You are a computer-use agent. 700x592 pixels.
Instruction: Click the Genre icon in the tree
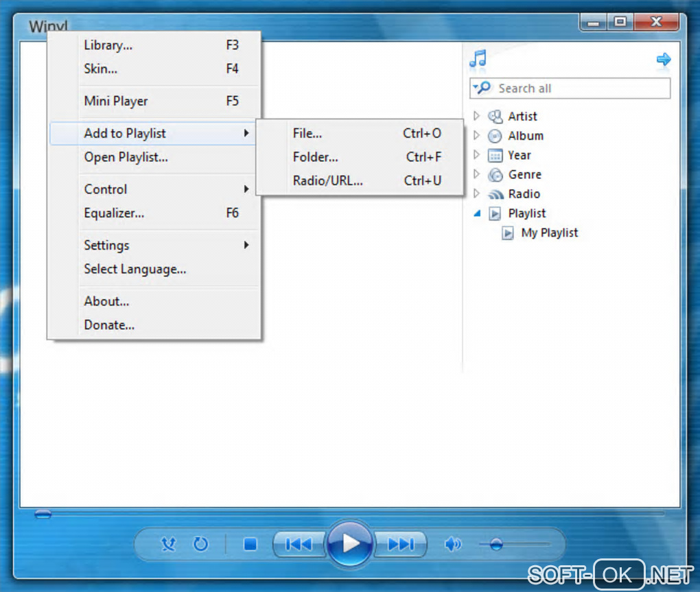click(495, 175)
